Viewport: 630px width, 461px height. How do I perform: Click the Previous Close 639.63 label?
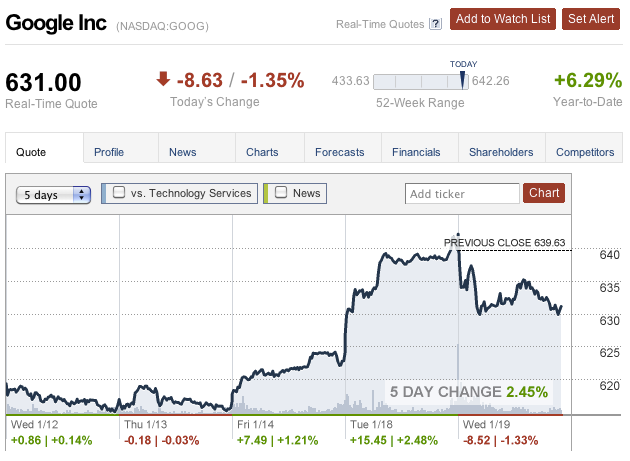pos(505,242)
